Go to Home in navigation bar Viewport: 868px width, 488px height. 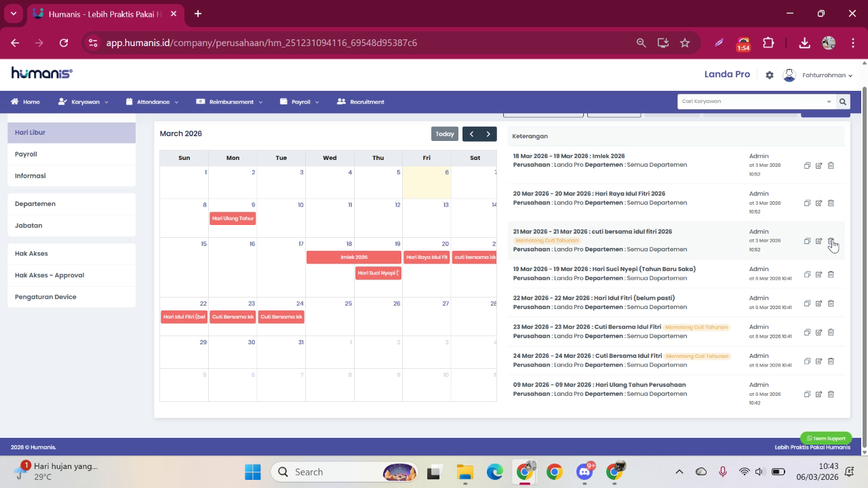click(x=26, y=102)
